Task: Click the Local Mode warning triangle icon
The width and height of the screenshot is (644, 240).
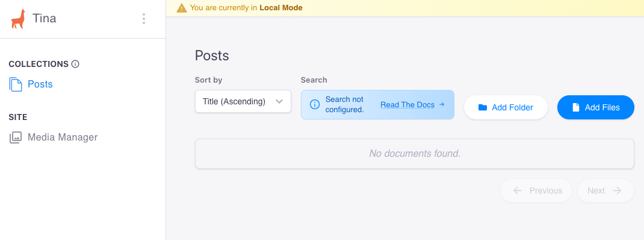Action: tap(182, 8)
